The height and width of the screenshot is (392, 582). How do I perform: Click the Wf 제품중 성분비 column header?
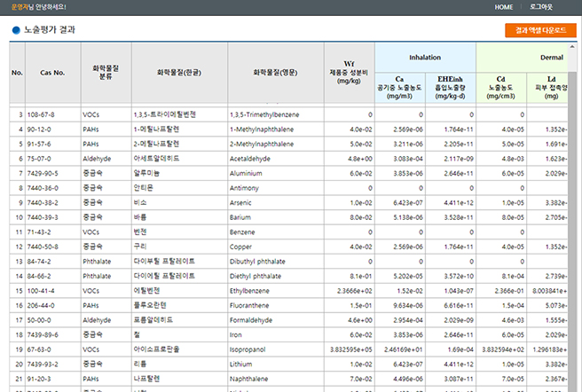pos(349,73)
